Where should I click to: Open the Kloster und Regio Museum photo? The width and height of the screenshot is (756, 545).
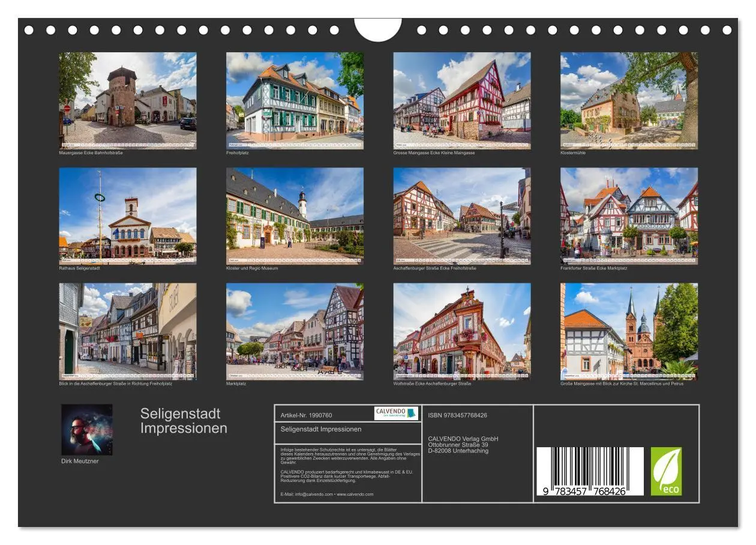point(295,216)
